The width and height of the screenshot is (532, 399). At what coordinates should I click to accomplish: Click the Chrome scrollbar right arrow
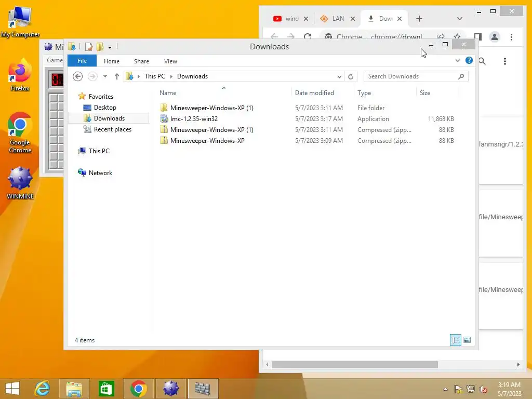pos(518,364)
